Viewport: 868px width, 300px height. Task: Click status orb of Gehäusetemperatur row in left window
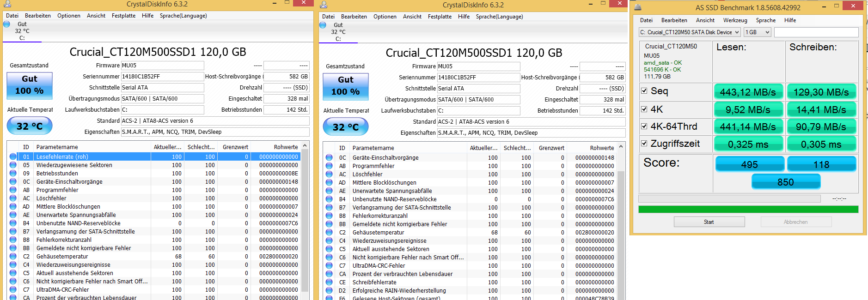pyautogui.click(x=13, y=256)
